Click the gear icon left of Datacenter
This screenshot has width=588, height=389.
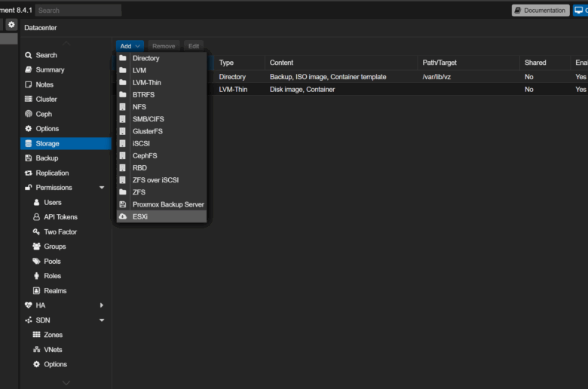point(11,25)
